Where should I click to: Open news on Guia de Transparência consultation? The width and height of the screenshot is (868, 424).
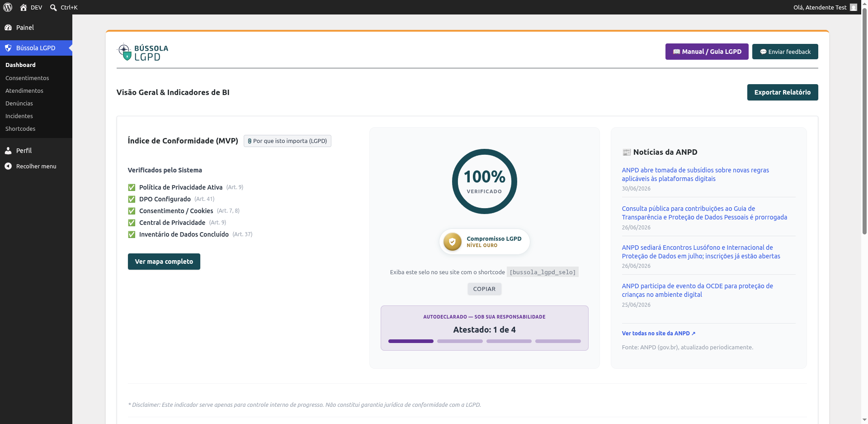click(x=704, y=213)
